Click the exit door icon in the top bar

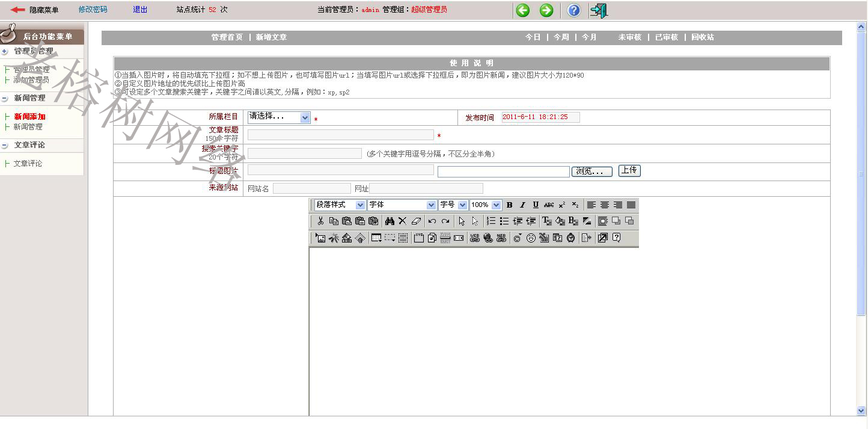(599, 10)
